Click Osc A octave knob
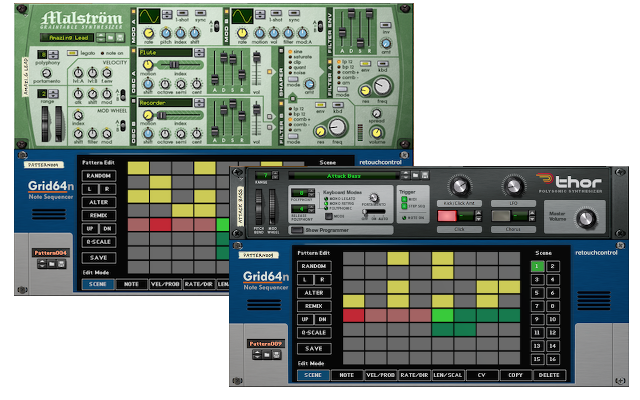640x400 pixels. click(165, 84)
